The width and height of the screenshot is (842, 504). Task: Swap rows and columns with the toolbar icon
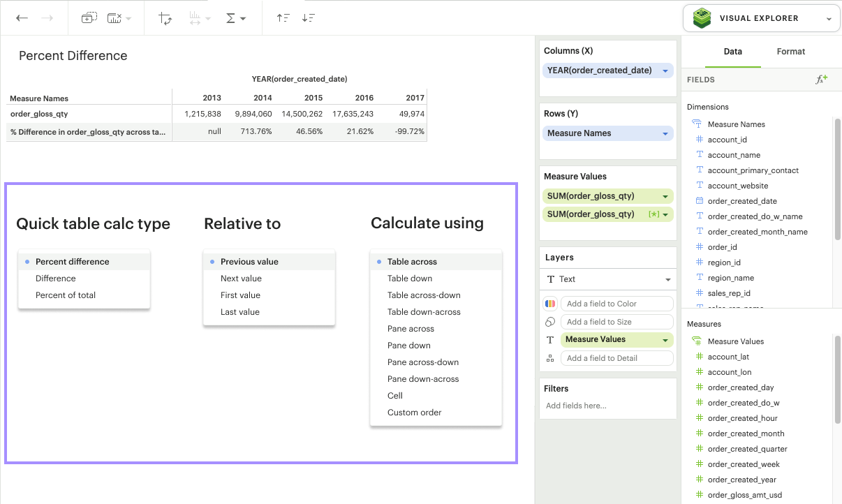pyautogui.click(x=165, y=18)
